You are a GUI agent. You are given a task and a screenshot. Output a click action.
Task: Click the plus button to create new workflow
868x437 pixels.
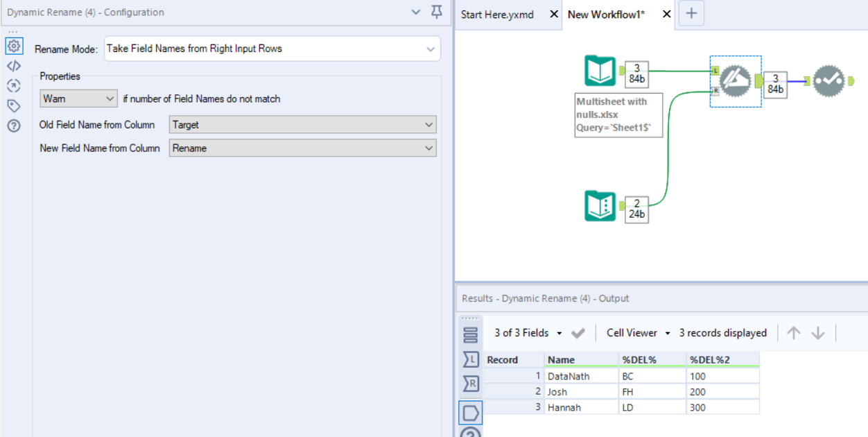click(x=691, y=13)
